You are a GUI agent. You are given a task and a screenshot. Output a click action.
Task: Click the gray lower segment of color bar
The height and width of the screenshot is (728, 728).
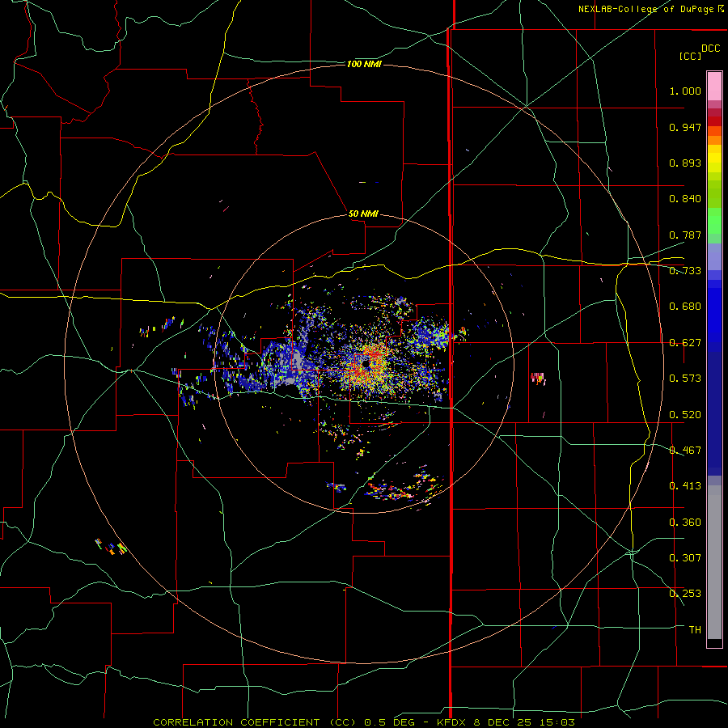(714, 563)
